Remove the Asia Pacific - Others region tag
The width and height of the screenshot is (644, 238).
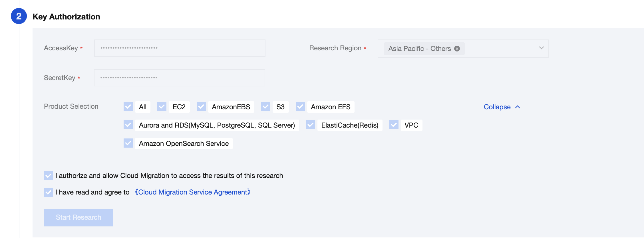[x=457, y=49]
